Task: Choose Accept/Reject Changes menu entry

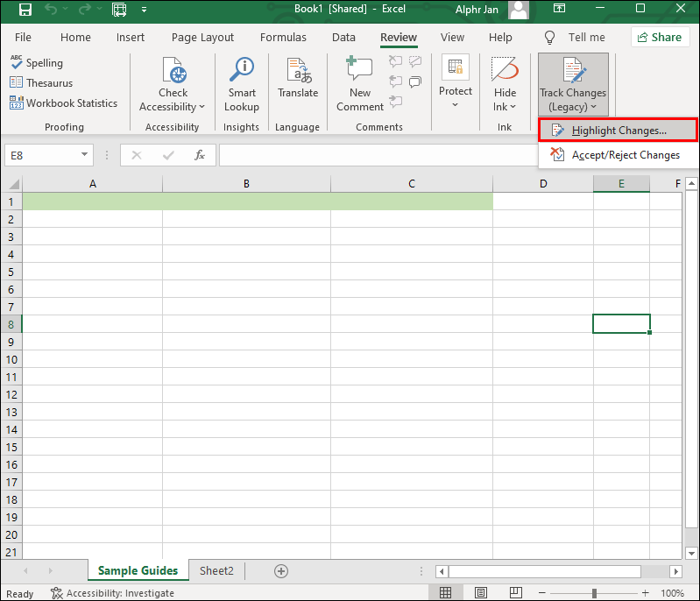Action: tap(618, 155)
